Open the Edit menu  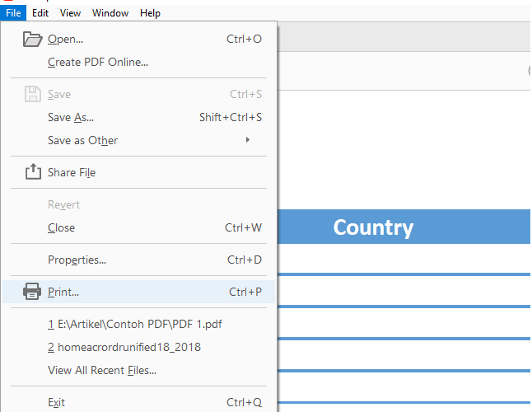pyautogui.click(x=40, y=13)
